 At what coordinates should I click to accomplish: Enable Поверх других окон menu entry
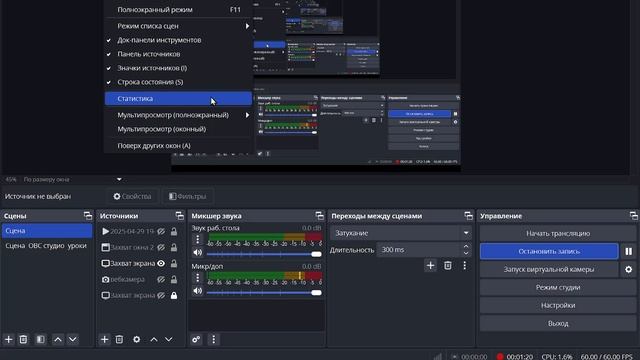(178, 145)
